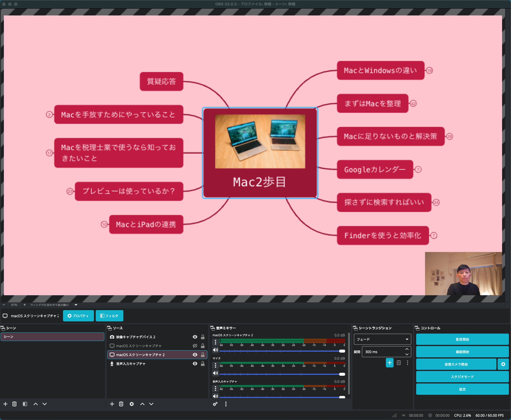Mute the マイク audio channel speaker icon
The width and height of the screenshot is (511, 420).
pyautogui.click(x=215, y=373)
